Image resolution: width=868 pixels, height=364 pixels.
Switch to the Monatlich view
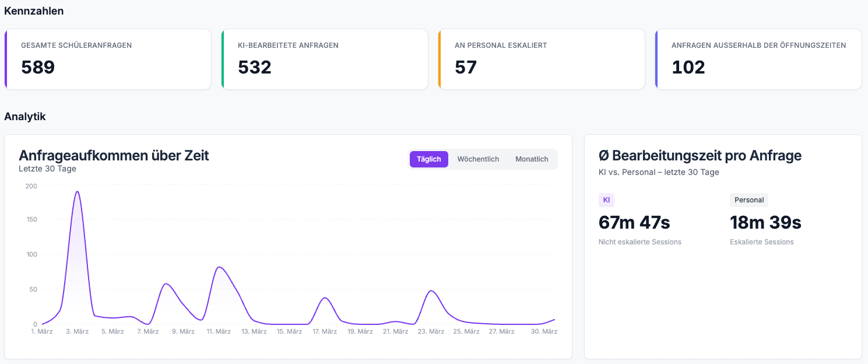(x=531, y=159)
